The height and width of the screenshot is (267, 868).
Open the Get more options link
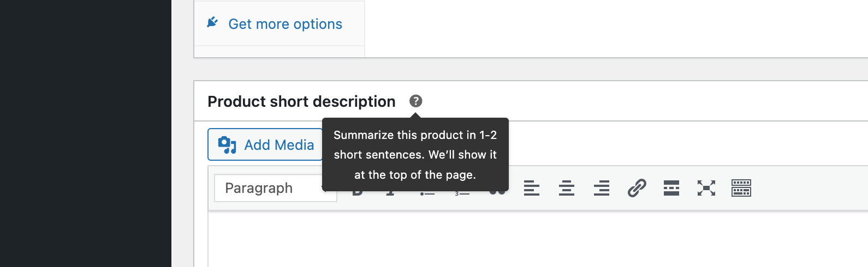point(285,24)
